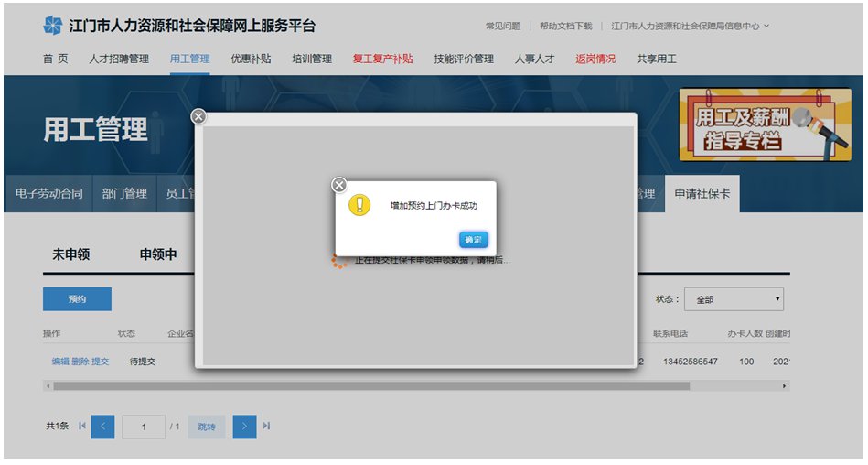Click the yellow exclamation warning icon

click(359, 204)
